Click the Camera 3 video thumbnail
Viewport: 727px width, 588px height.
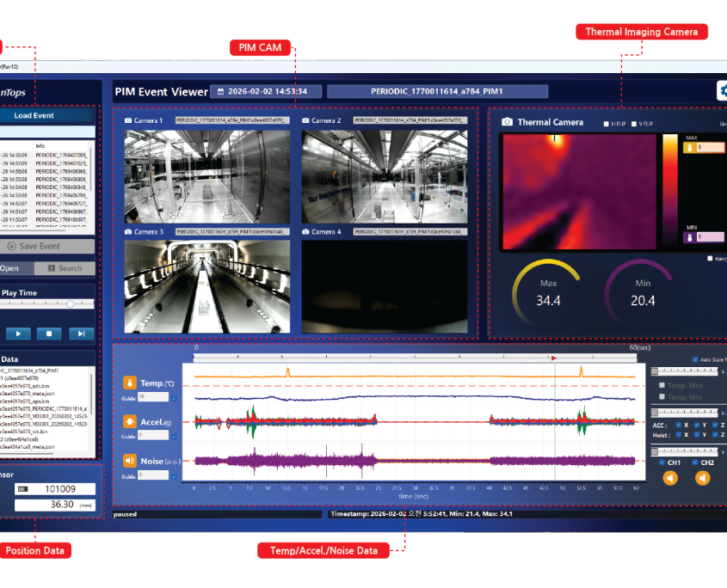pyautogui.click(x=207, y=286)
